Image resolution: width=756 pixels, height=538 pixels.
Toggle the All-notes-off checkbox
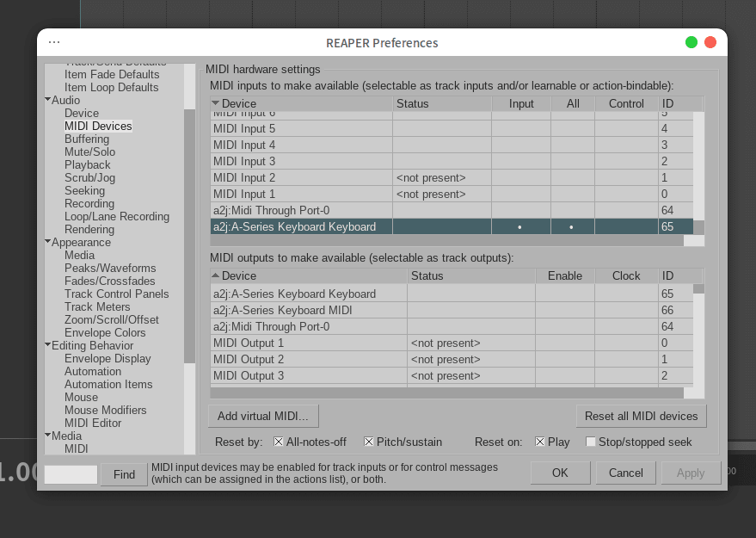(278, 442)
